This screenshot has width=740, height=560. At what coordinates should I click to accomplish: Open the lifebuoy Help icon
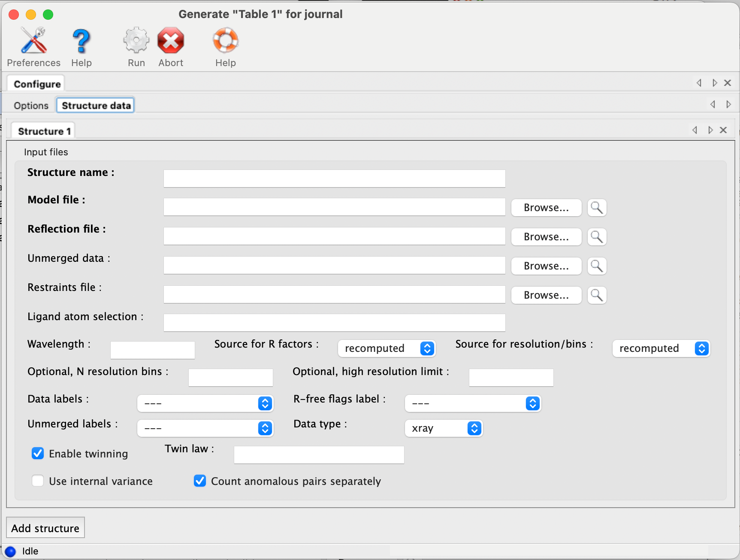tap(225, 41)
